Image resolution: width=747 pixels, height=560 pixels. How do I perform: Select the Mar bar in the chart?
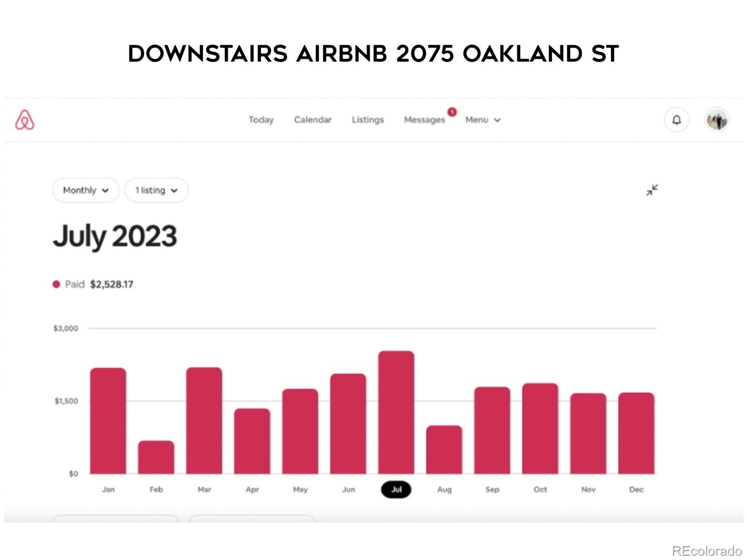[204, 420]
